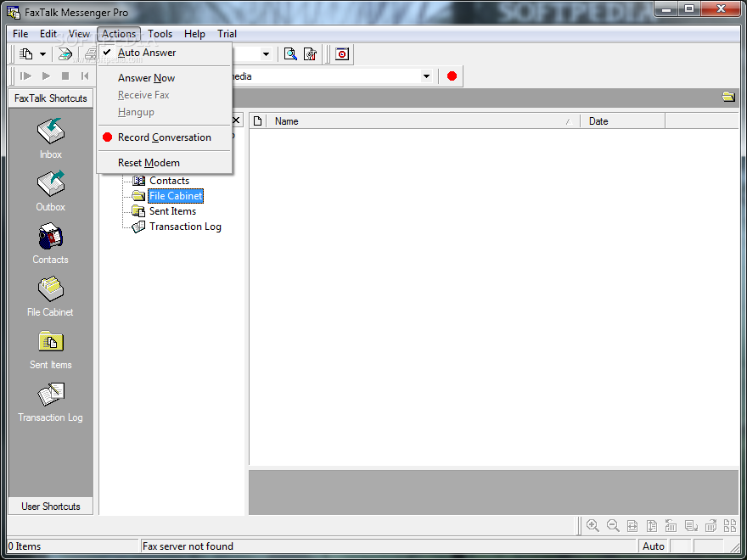Click the rotate left page icon

671,526
